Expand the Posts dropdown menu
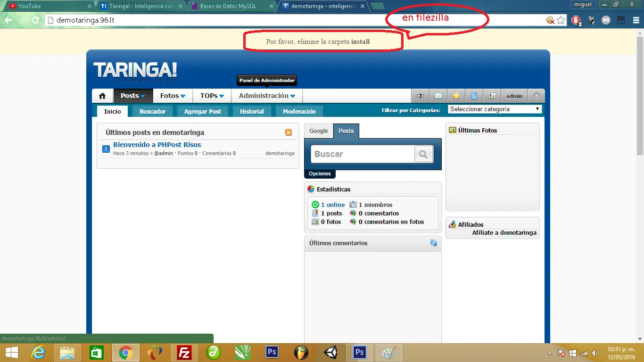Screen dimensions: 644x362 pos(133,96)
